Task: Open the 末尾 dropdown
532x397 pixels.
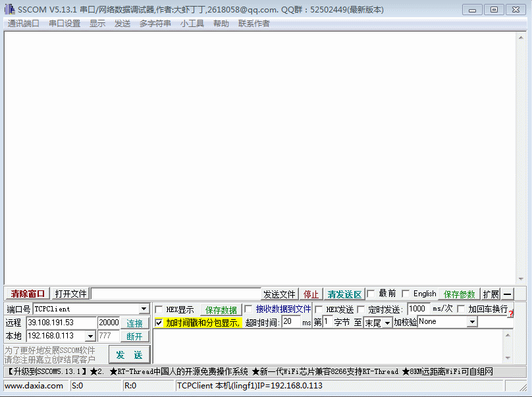Action: (387, 323)
